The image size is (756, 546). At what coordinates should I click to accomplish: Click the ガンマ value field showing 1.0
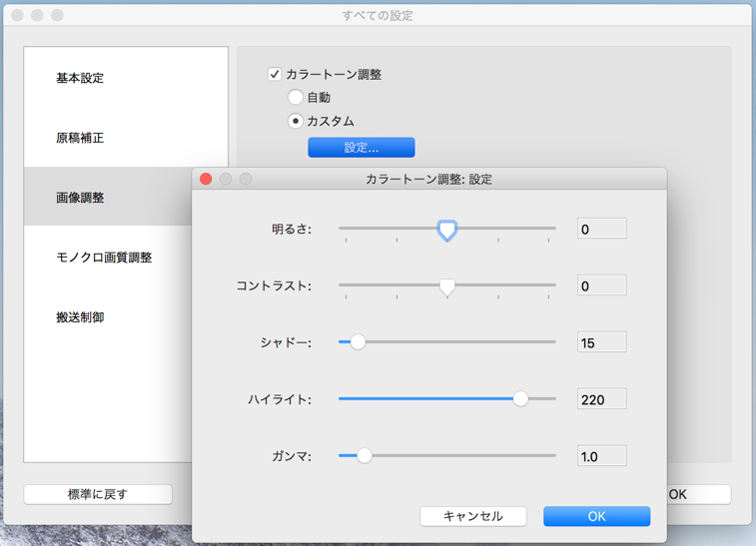coord(602,456)
